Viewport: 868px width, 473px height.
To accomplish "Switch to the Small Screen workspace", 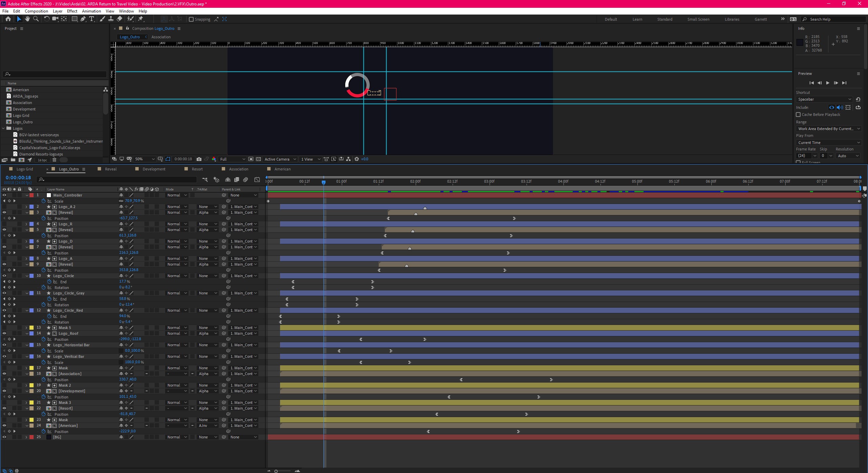I will tap(698, 19).
